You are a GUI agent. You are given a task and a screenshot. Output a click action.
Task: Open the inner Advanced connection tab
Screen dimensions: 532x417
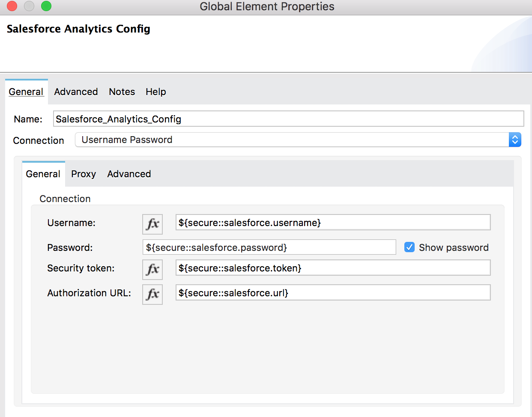[129, 174]
